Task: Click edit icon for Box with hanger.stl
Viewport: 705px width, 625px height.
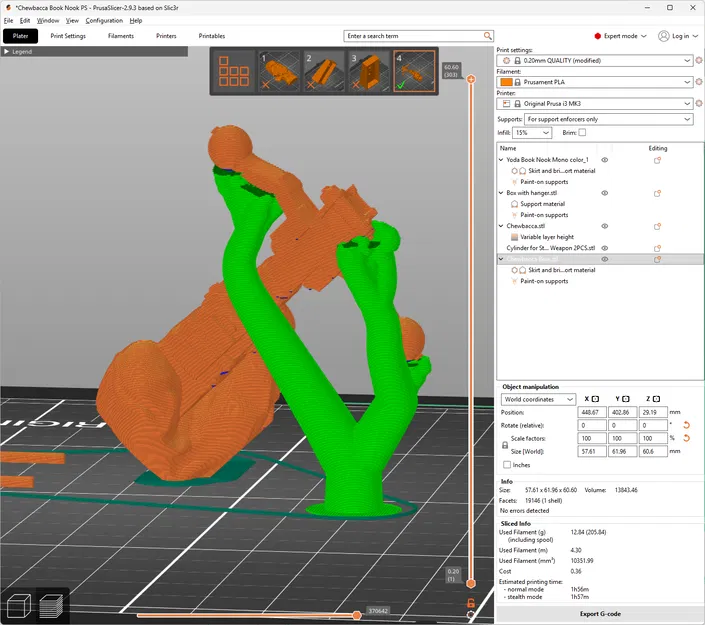Action: pos(657,193)
